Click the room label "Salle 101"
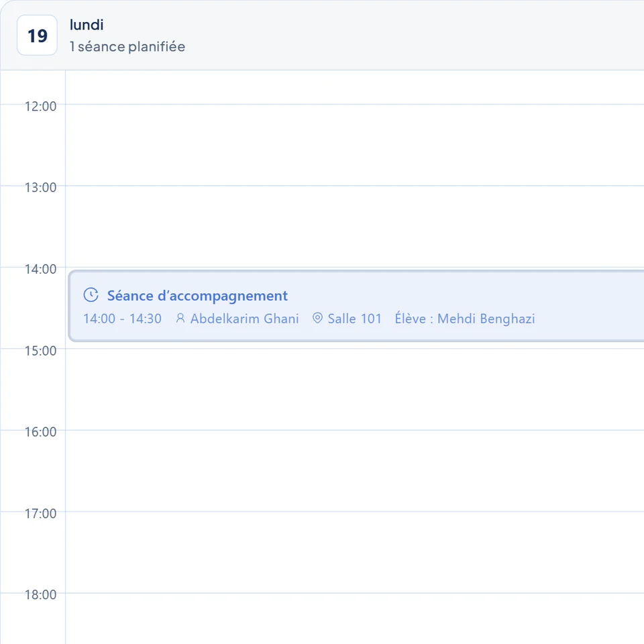Viewport: 644px width, 644px height. tap(354, 319)
